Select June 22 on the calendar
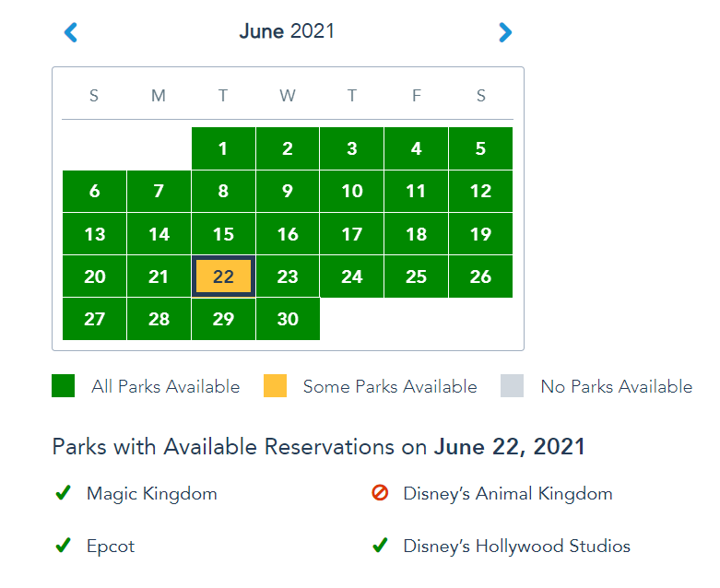720x588 pixels. tap(223, 276)
